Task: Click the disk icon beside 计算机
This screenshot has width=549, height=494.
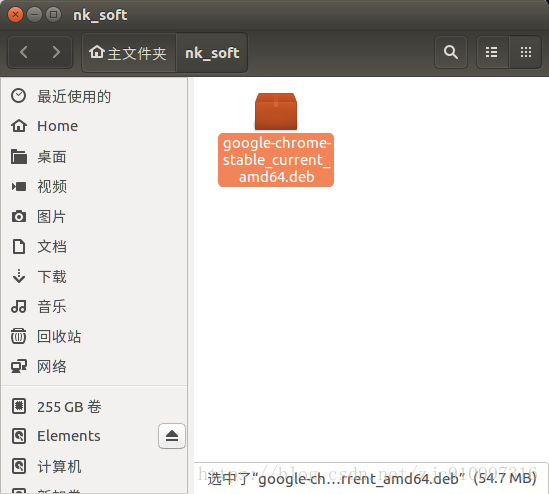Action: pos(19,466)
